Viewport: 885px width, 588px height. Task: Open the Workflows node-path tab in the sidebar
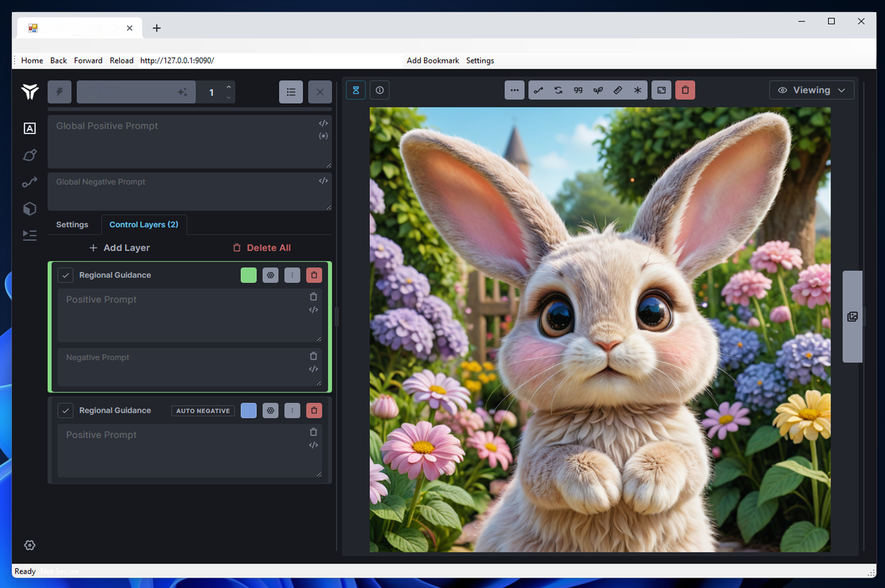click(x=30, y=182)
